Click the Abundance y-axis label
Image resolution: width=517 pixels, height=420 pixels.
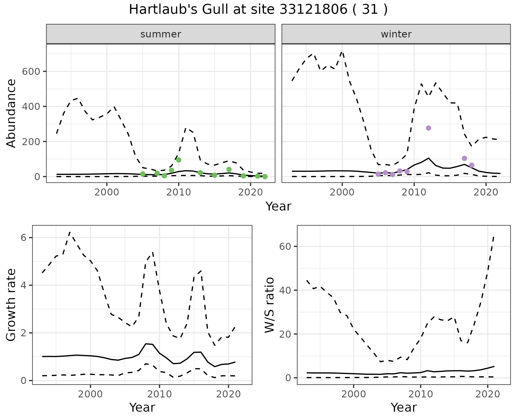point(11,113)
